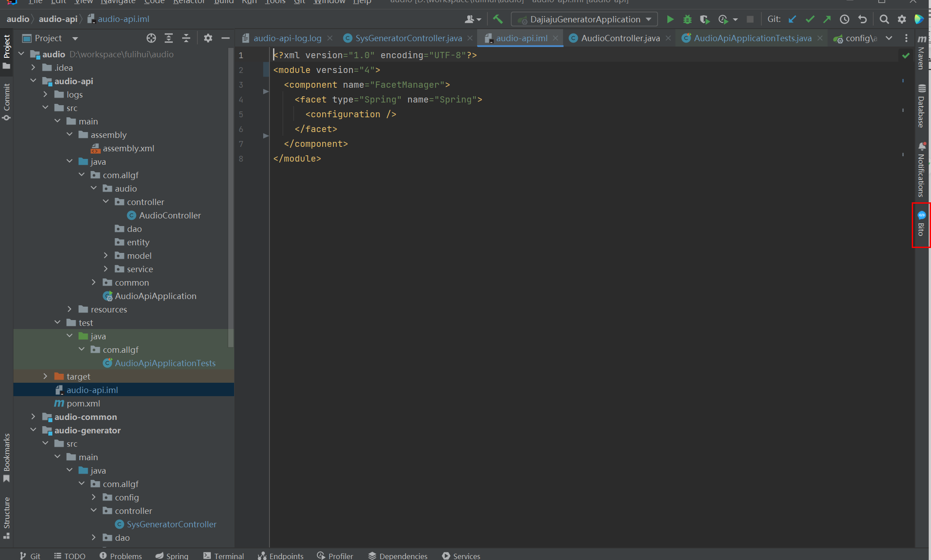Click Git push arrow icon
931x560 pixels.
[x=827, y=19]
